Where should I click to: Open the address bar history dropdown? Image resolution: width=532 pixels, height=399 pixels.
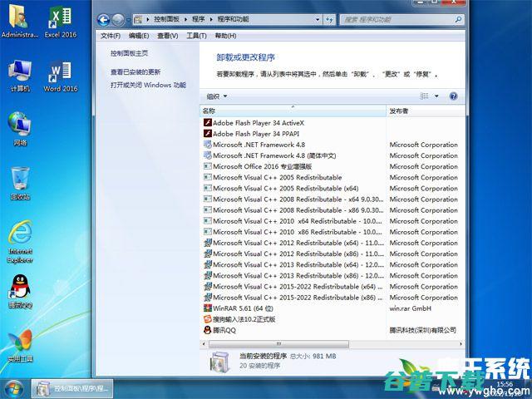(x=318, y=20)
